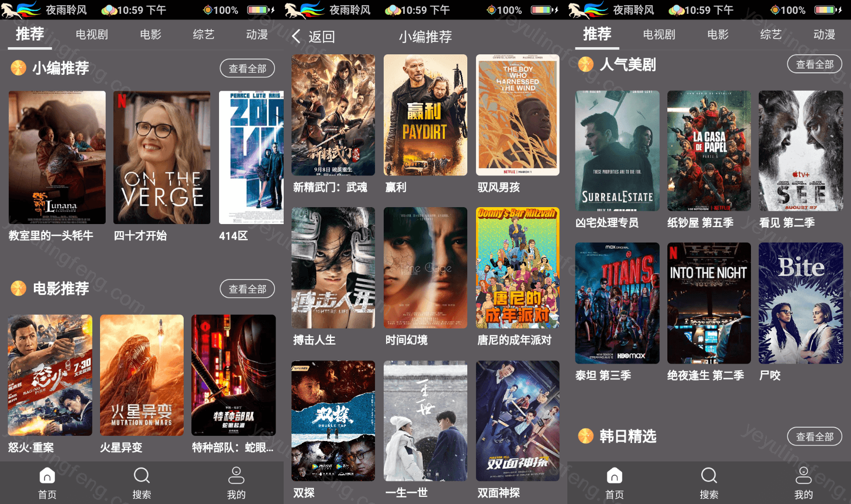Click the 教室里的一头牦牛 title text
Screen dimensions: 851x504
51,236
